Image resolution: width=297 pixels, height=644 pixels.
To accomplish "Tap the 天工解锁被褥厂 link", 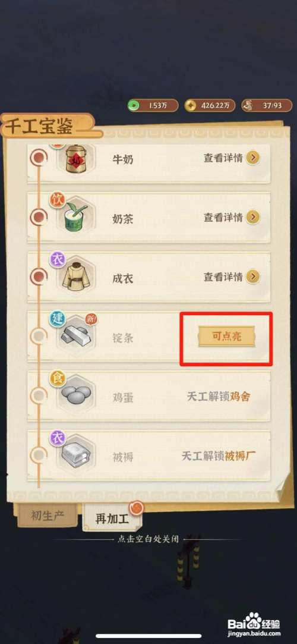I will click(218, 456).
